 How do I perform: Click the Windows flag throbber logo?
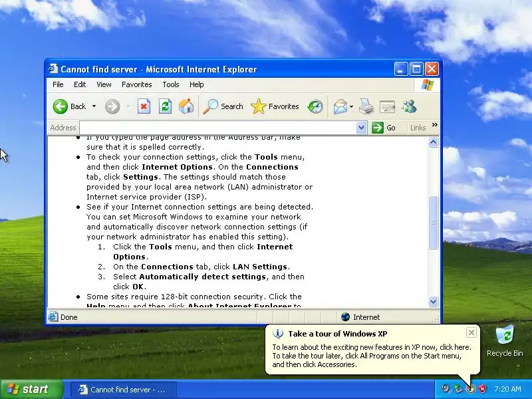pos(427,85)
